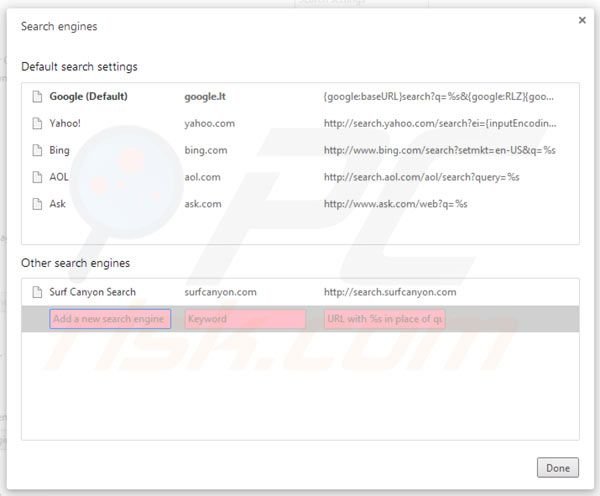Select the Bing search engine name

click(59, 150)
